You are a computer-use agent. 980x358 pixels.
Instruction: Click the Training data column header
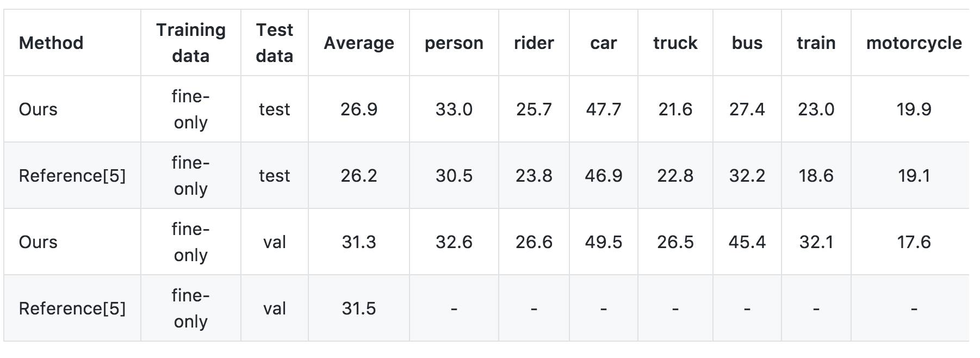pyautogui.click(x=190, y=43)
